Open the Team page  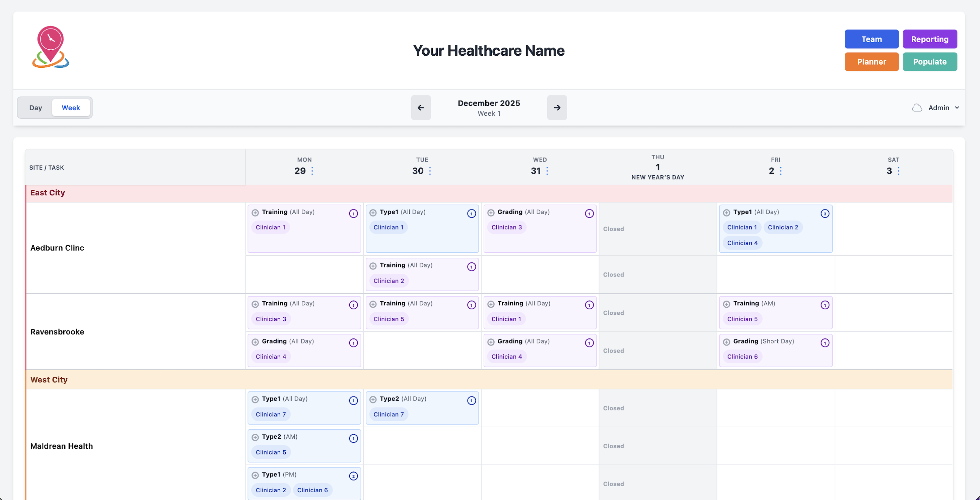tap(871, 39)
